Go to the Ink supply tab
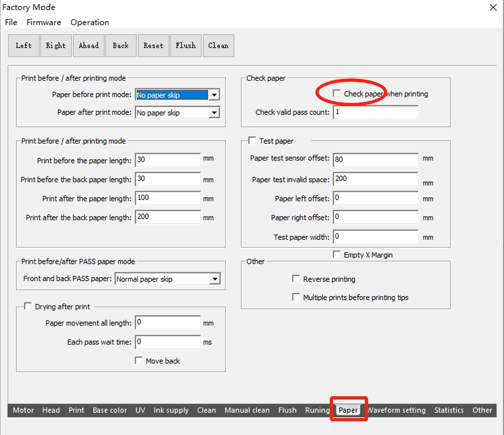504x435 pixels. click(x=171, y=410)
